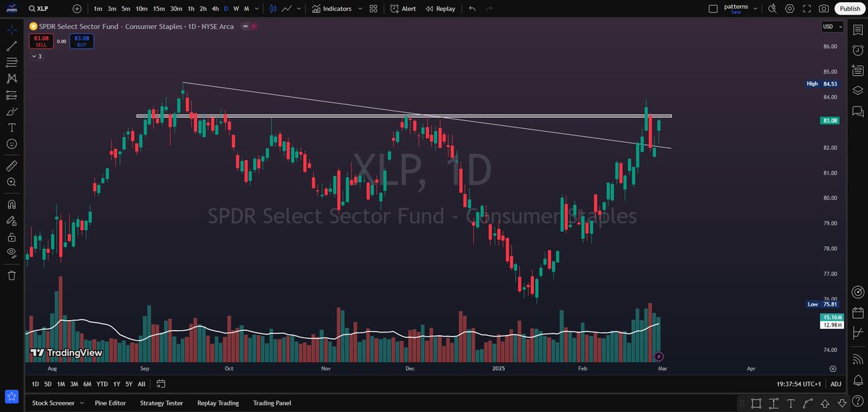
Task: Open the Pine Editor tab
Action: pyautogui.click(x=111, y=403)
